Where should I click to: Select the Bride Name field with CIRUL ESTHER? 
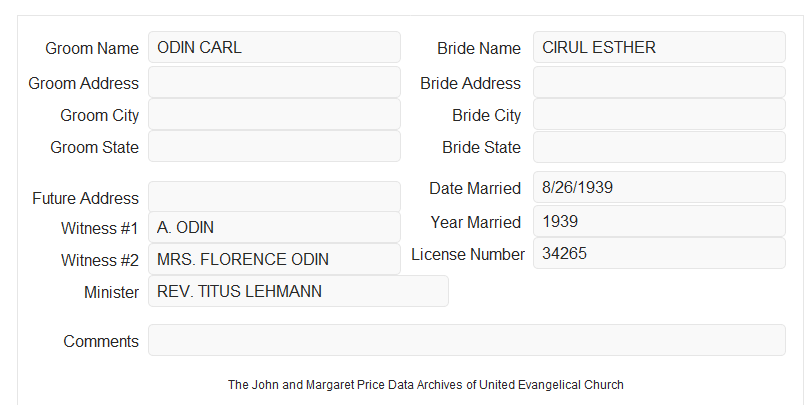coord(659,47)
